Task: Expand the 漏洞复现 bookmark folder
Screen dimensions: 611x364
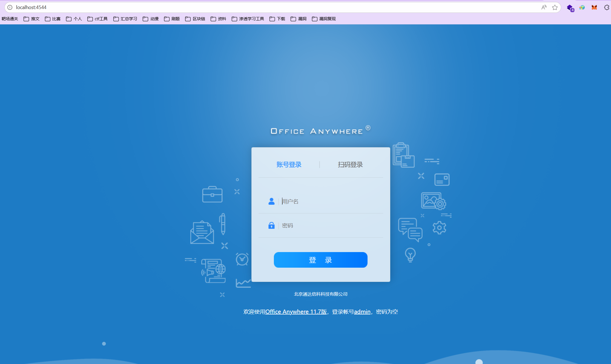Action: (x=324, y=19)
